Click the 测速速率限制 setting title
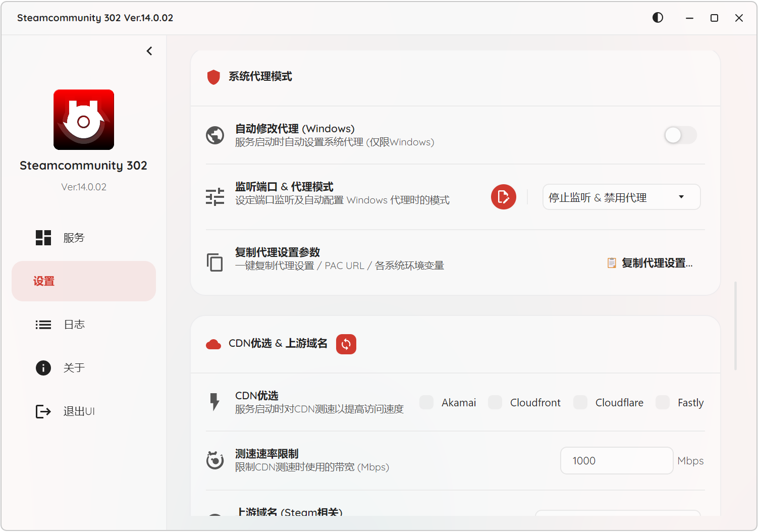This screenshot has height=532, width=758. (x=267, y=454)
